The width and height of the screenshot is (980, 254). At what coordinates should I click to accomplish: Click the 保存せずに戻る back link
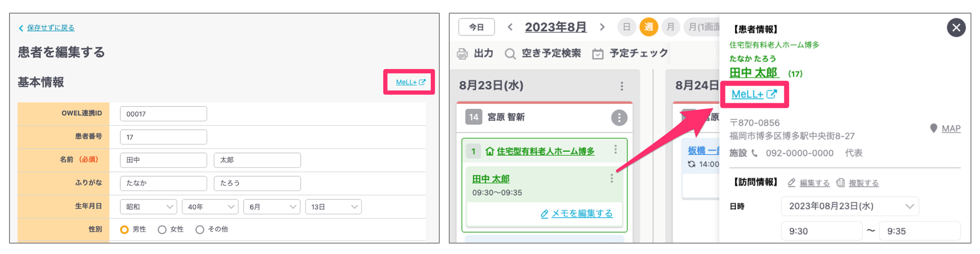[x=50, y=28]
